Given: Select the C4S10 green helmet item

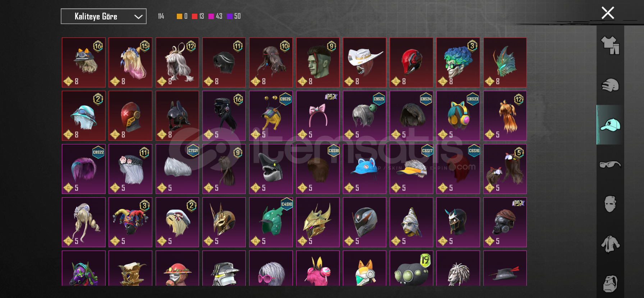Looking at the screenshot, I should click(x=271, y=222).
